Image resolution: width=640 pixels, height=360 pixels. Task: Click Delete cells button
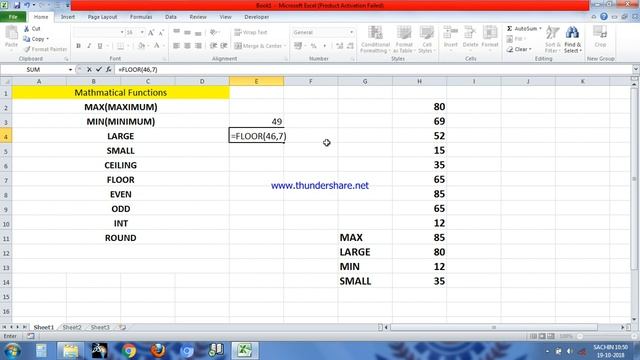[470, 38]
